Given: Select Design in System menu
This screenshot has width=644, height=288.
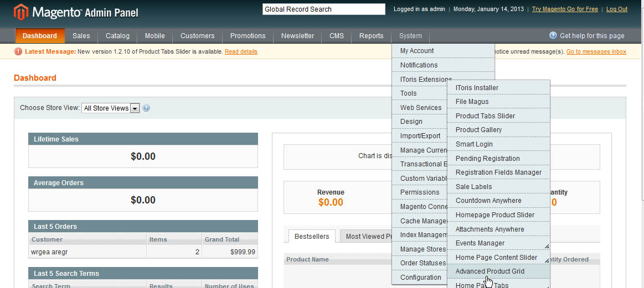Looking at the screenshot, I should click(x=419, y=122).
